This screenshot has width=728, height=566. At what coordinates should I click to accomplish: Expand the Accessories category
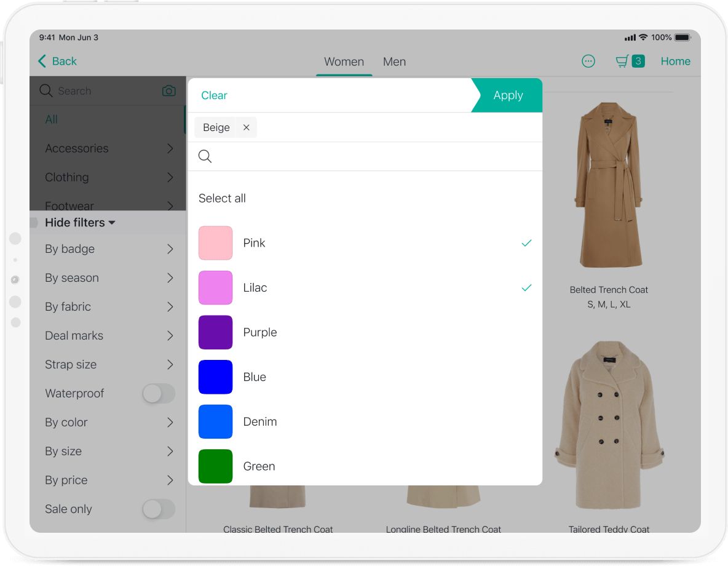coord(170,148)
